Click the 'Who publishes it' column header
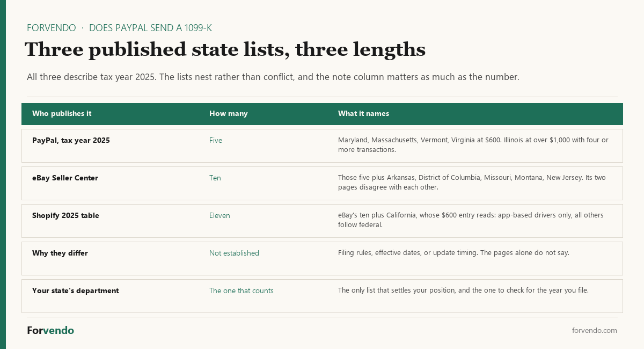Viewport: 644px width, 349px height. click(x=62, y=114)
